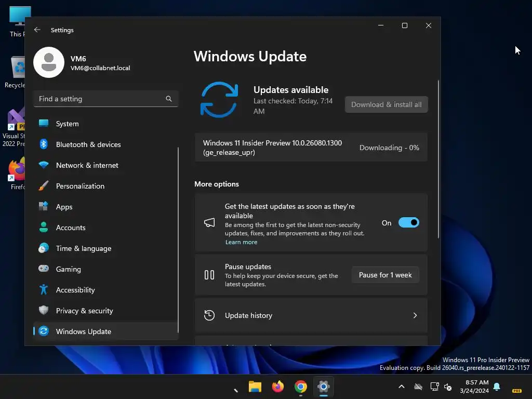Open the Learn more link
Screen dimensions: 532x399
[x=241, y=242]
